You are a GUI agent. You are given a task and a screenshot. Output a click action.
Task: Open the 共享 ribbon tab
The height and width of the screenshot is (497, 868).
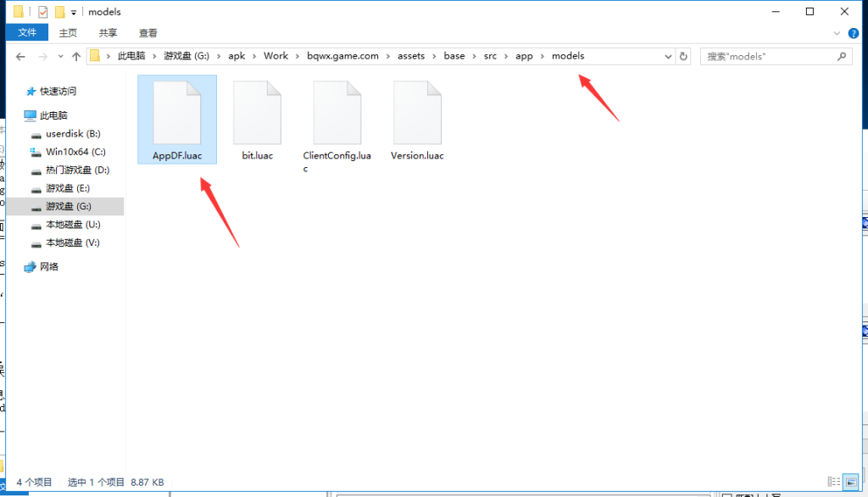[x=108, y=33]
